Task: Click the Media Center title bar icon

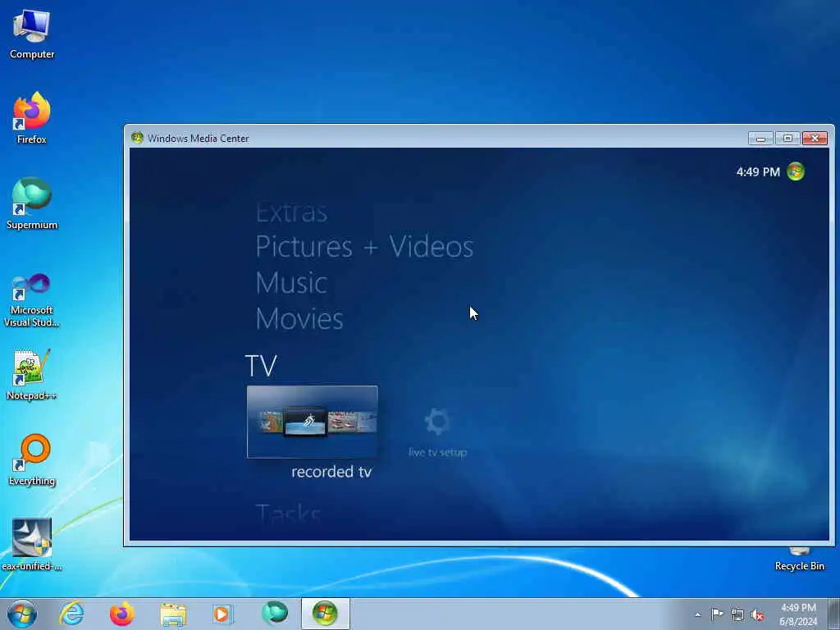Action: click(137, 138)
